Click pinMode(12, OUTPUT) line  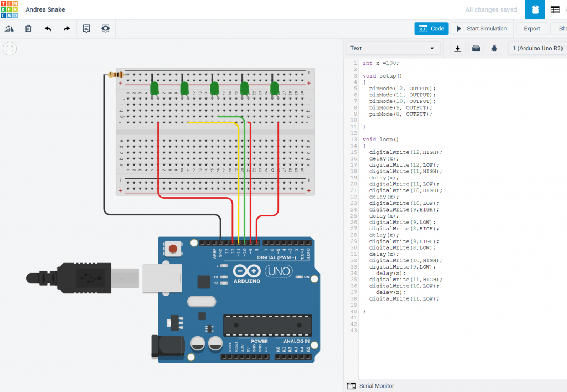402,89
